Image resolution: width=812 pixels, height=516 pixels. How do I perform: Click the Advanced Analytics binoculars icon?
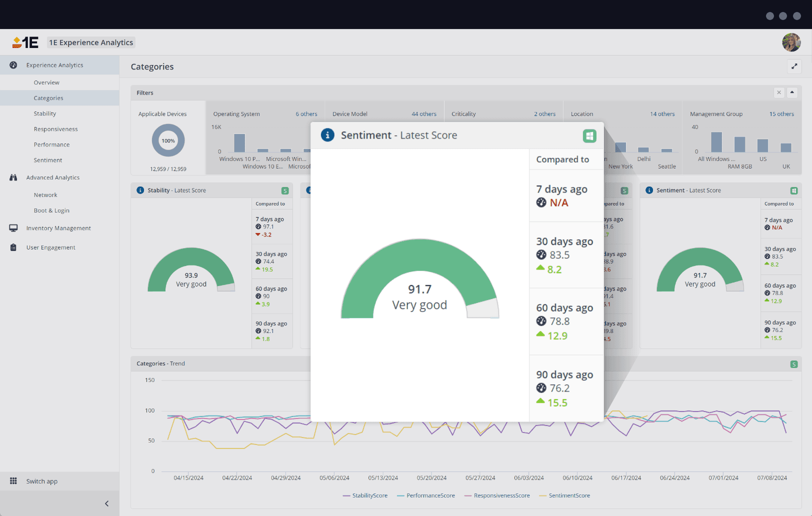tap(13, 177)
